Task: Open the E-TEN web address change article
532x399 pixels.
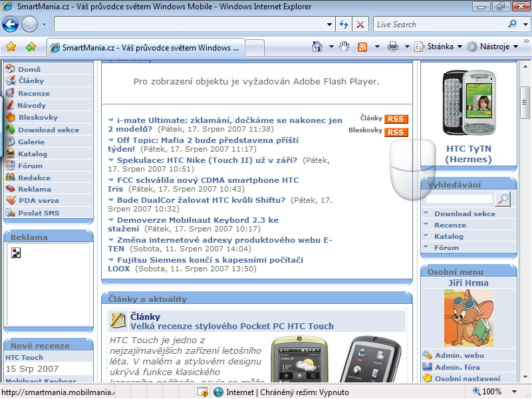Action: [x=220, y=244]
